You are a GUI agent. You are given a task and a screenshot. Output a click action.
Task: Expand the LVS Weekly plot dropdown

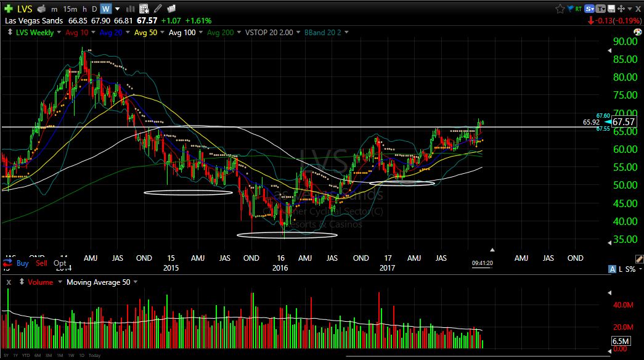point(59,32)
